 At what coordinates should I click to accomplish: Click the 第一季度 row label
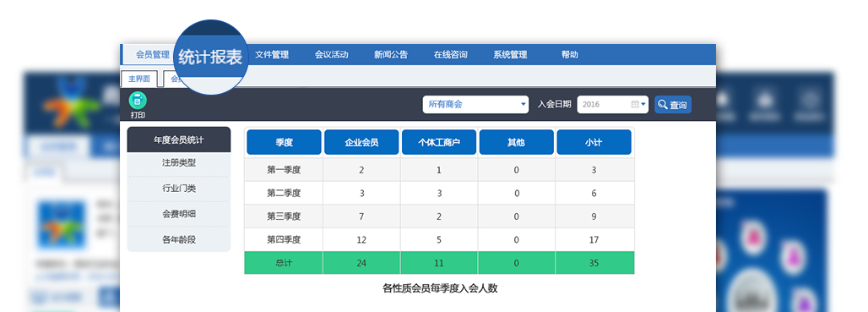click(284, 170)
